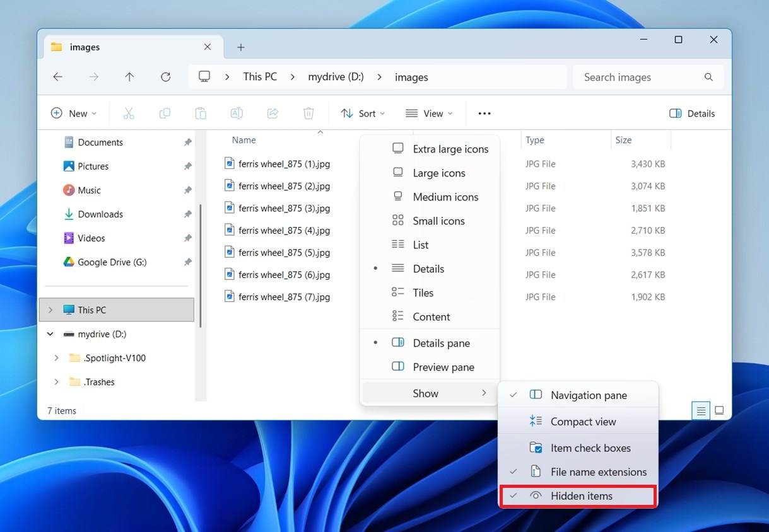Click the pin icon next to Documents
The height and width of the screenshot is (532, 769).
(187, 142)
